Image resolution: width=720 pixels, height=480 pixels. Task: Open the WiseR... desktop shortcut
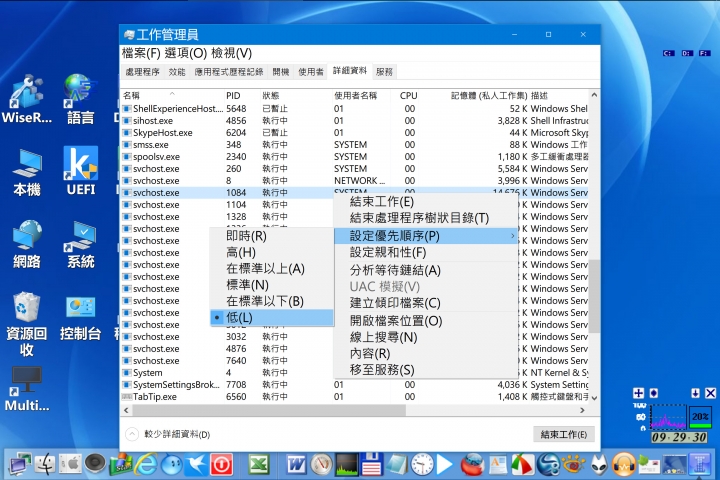pyautogui.click(x=27, y=100)
